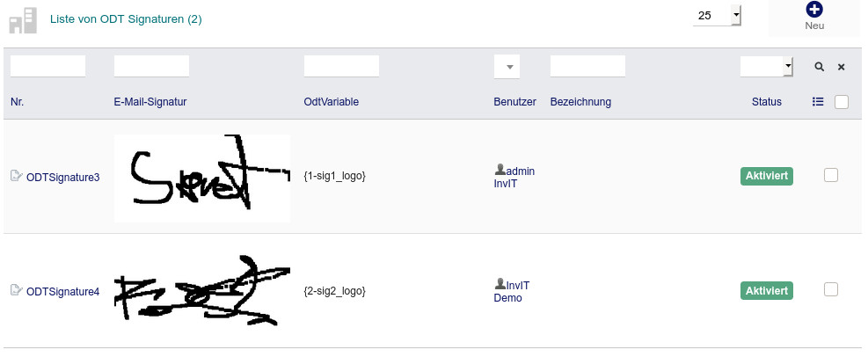Click the ODT Signaturen list title icon

[24, 19]
